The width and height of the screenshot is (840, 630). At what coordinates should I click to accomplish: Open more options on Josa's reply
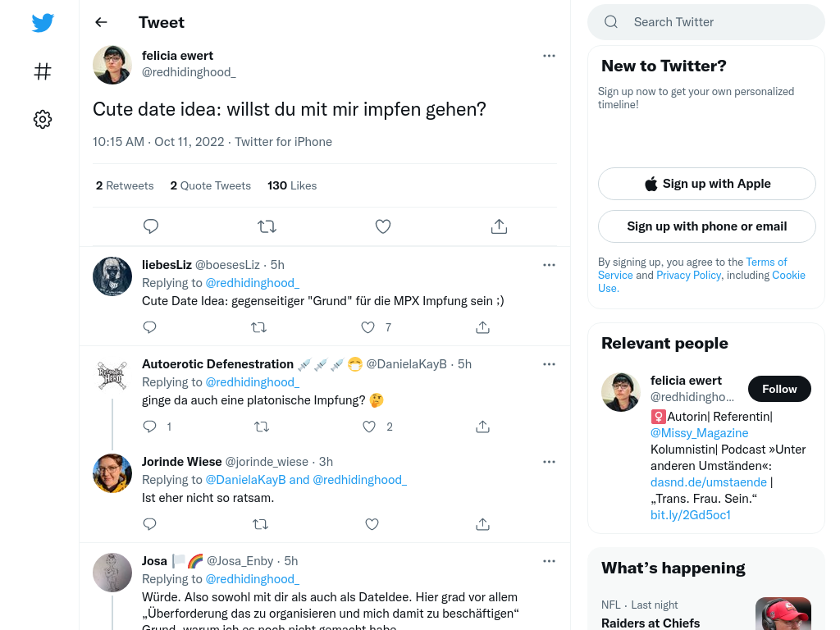click(x=549, y=561)
